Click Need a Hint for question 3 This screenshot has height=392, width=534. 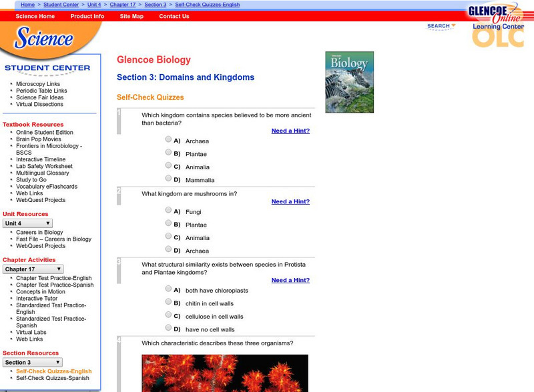(290, 280)
